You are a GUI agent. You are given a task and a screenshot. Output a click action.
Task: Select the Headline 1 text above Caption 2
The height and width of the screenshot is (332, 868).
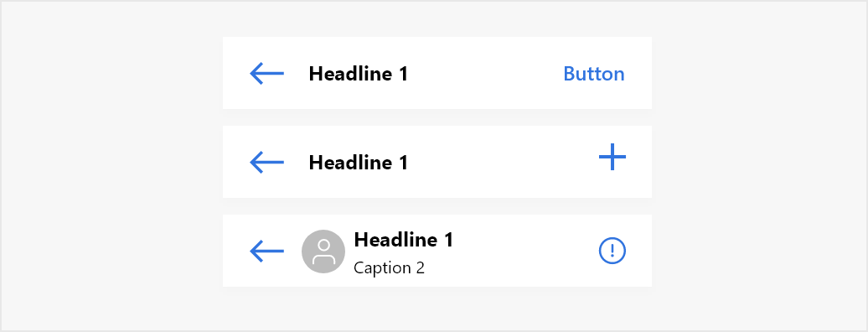404,240
